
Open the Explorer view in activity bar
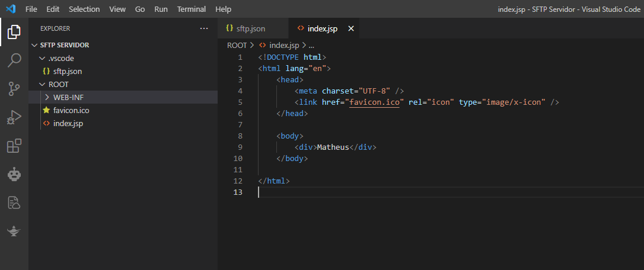[x=14, y=32]
